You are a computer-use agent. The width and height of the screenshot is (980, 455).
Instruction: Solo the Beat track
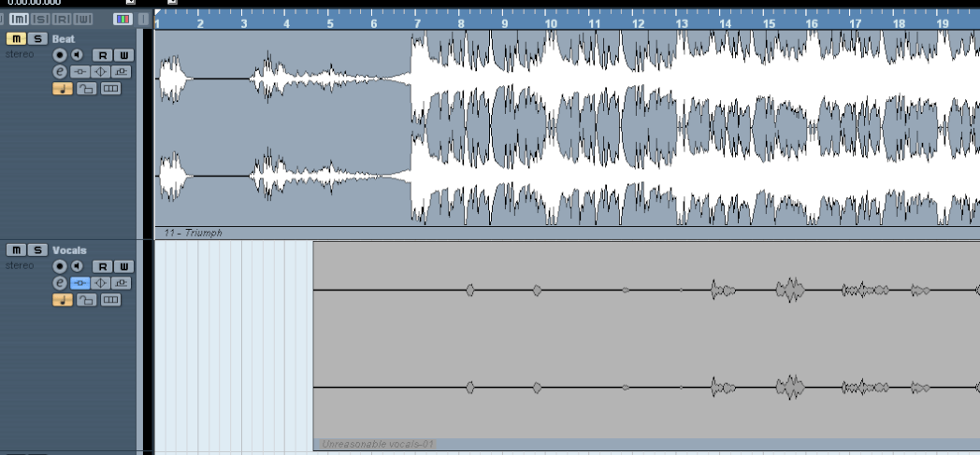[x=37, y=38]
